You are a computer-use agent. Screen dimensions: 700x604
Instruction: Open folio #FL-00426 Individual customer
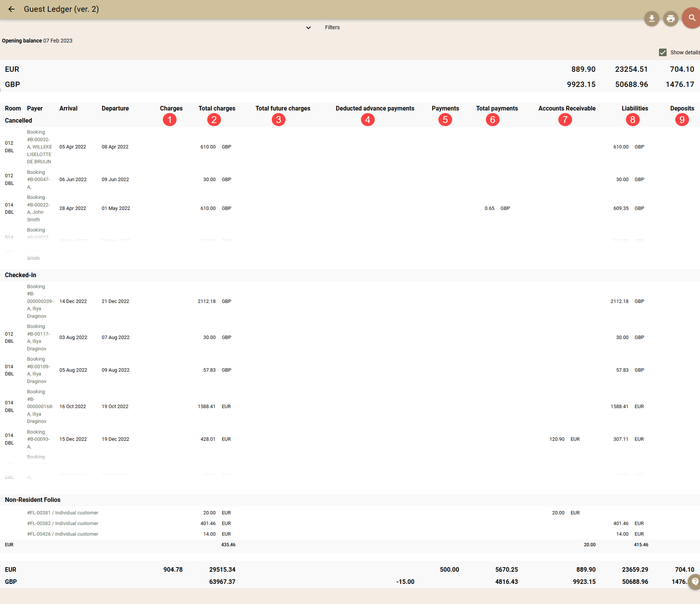coord(63,534)
